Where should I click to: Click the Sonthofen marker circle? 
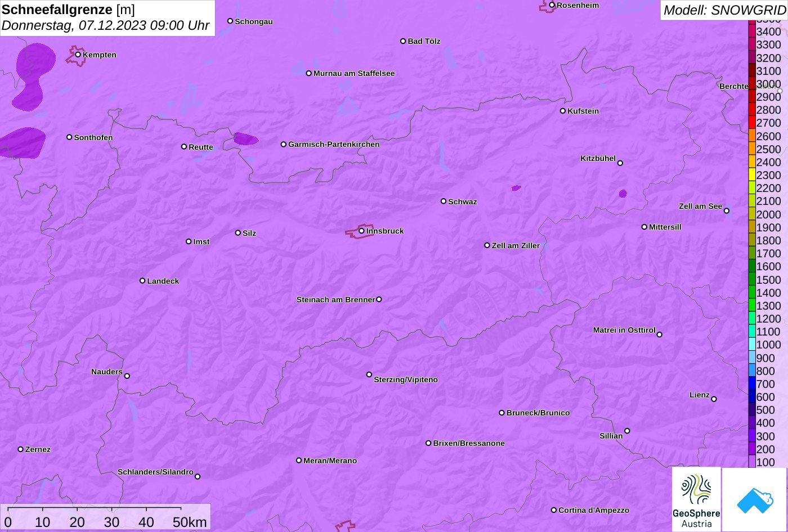69,137
